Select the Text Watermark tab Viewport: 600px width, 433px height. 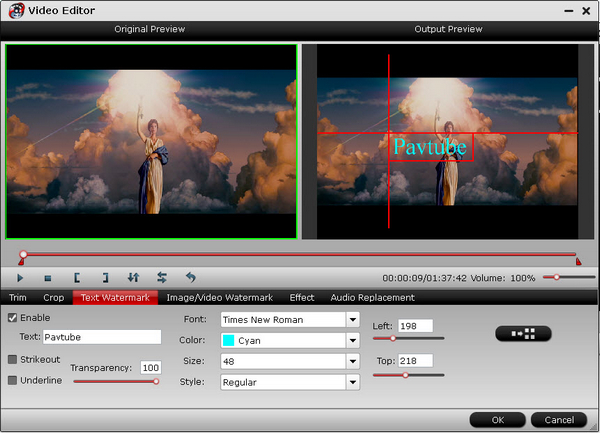115,298
